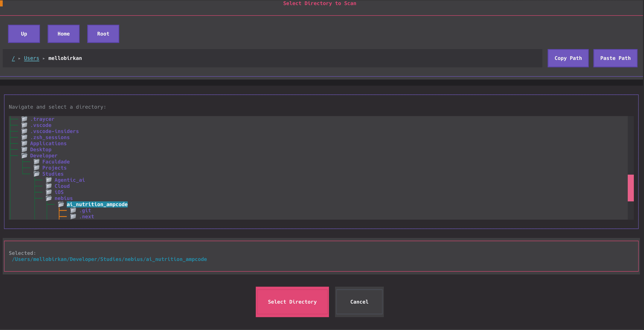The image size is (644, 330).
Task: Choose the Agentic_ai folder
Action: pos(69,180)
